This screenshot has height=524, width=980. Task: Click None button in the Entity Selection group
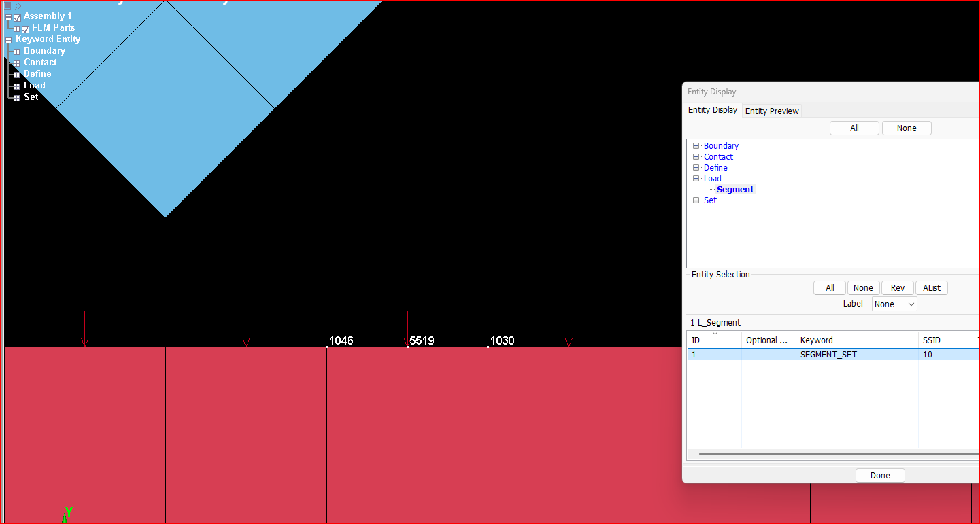(863, 287)
